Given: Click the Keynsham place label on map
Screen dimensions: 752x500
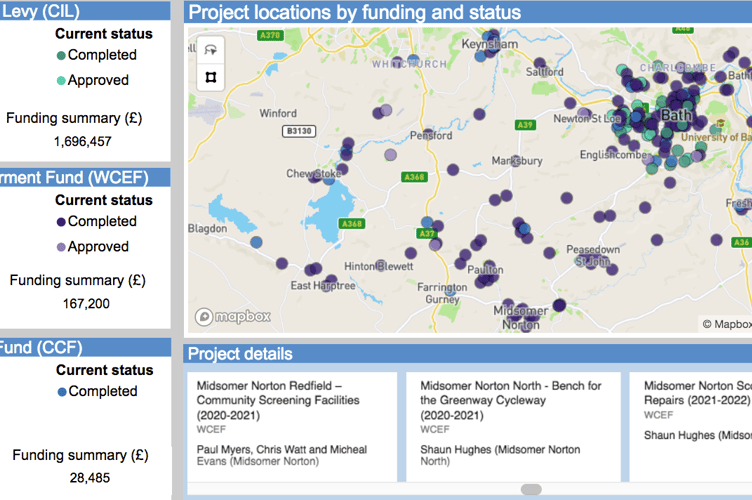Looking at the screenshot, I should pyautogui.click(x=490, y=44).
